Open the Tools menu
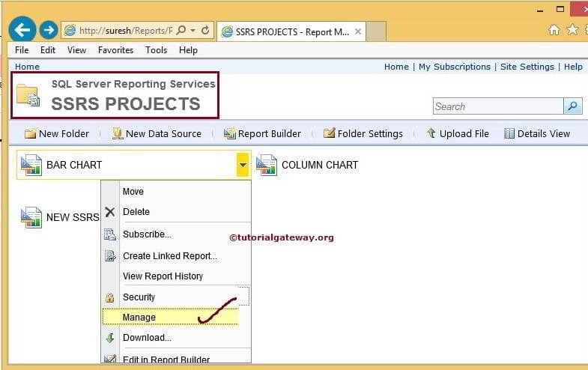Image resolution: width=588 pixels, height=370 pixels. (156, 50)
